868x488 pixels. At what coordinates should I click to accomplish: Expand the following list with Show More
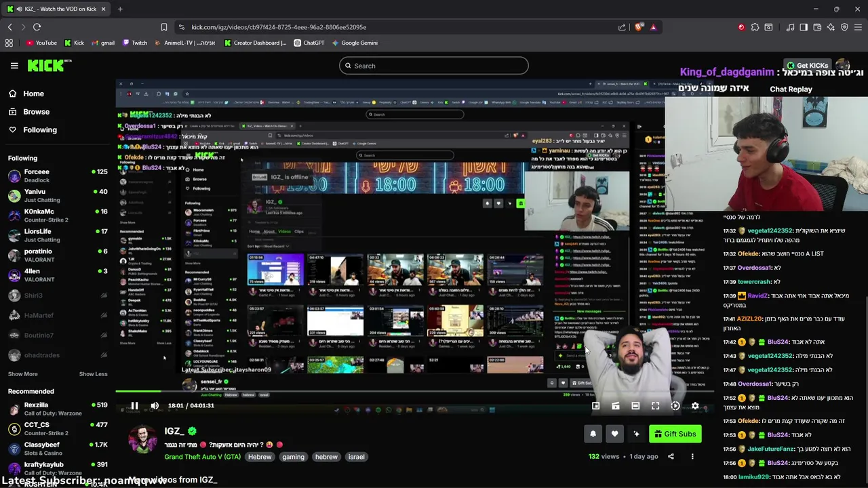(x=22, y=374)
